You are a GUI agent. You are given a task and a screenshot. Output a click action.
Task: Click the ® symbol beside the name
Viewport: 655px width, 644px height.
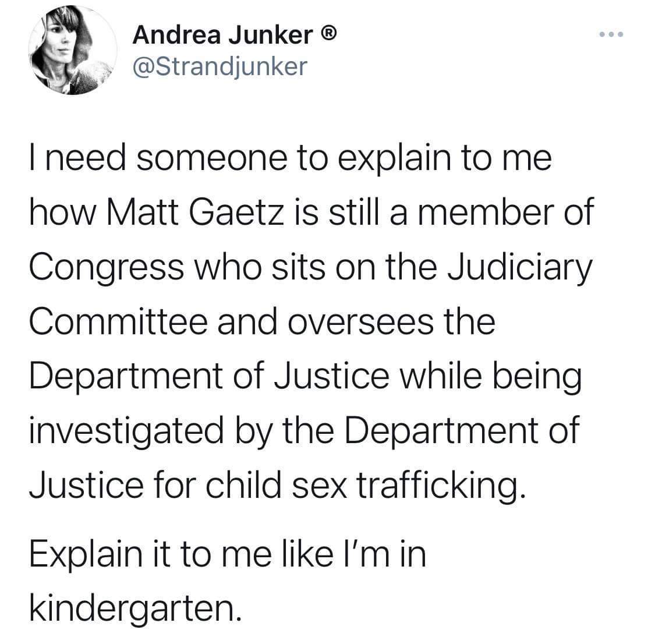(x=328, y=33)
